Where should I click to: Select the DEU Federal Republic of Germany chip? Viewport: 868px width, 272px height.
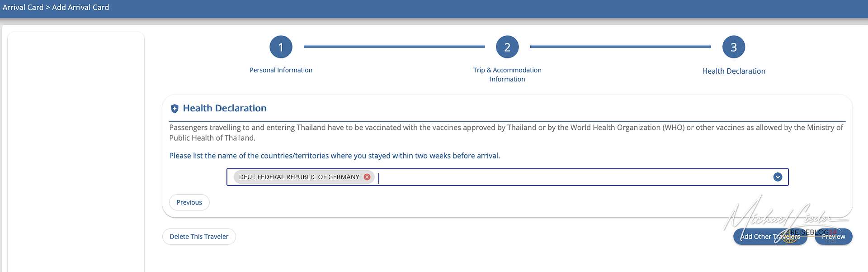pyautogui.click(x=299, y=177)
